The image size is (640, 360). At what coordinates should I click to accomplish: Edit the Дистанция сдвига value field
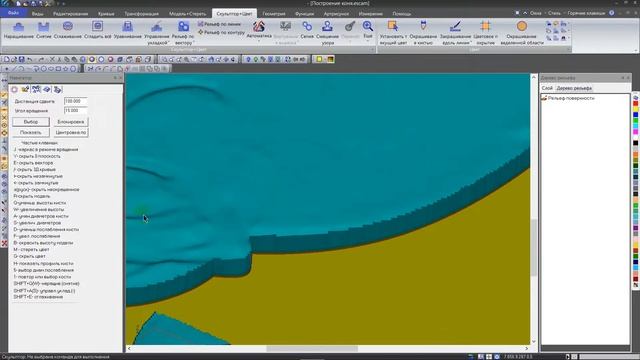click(76, 101)
